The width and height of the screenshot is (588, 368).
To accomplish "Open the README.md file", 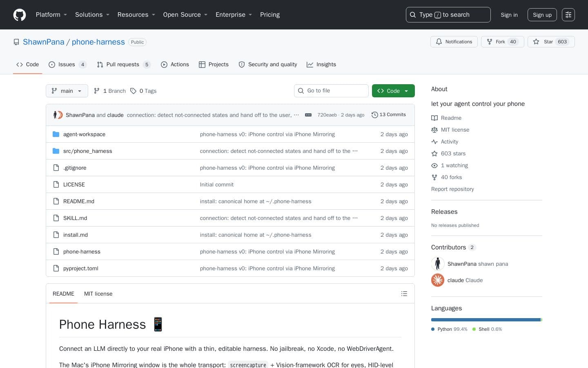I will [x=79, y=201].
